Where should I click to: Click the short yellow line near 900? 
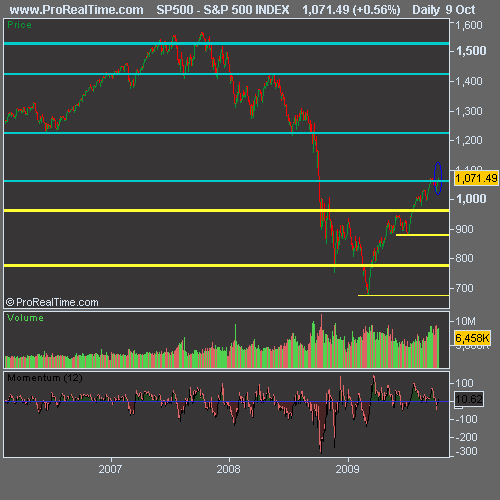(x=422, y=235)
